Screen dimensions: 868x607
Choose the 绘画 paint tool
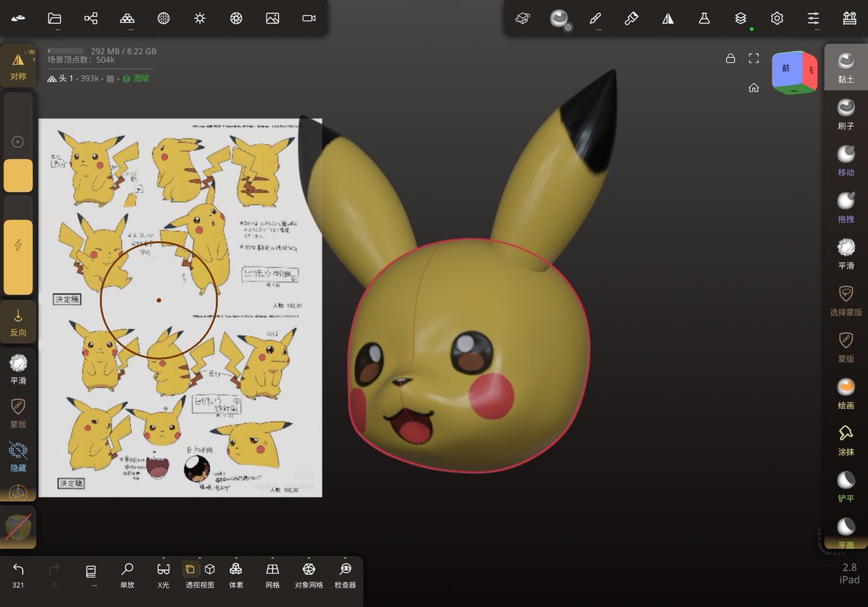(846, 394)
